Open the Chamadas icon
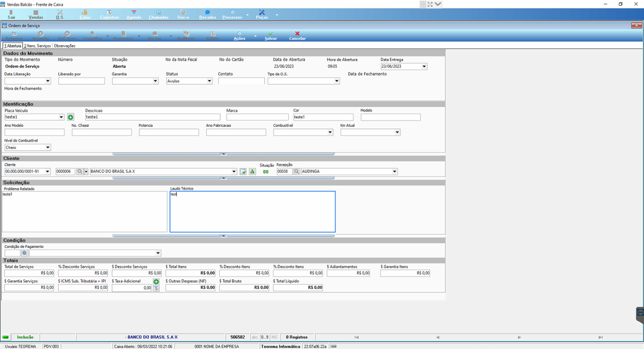644x349 pixels. click(159, 15)
